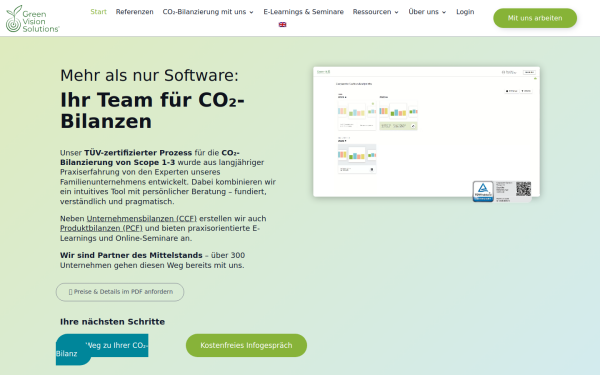Switch language via the UK flag icon
Viewport: 600px width, 375px height.
[x=282, y=24]
